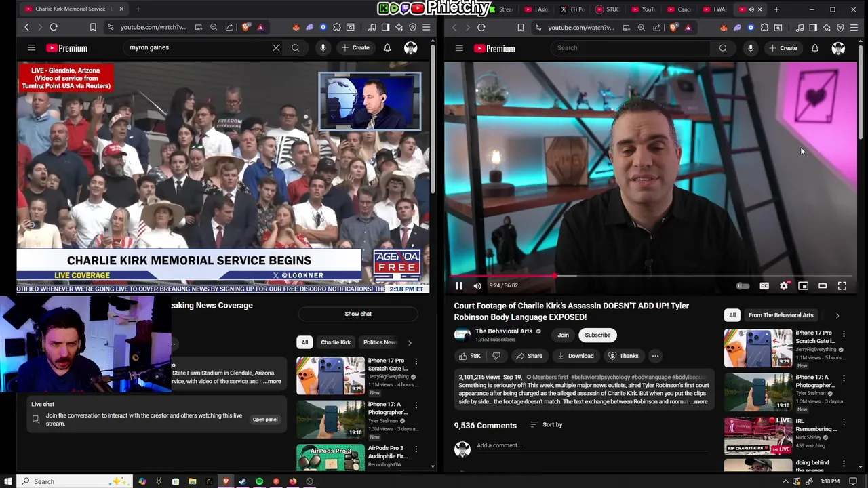This screenshot has width=868, height=488.
Task: Mute the right video's volume speaker icon
Action: coord(477,286)
